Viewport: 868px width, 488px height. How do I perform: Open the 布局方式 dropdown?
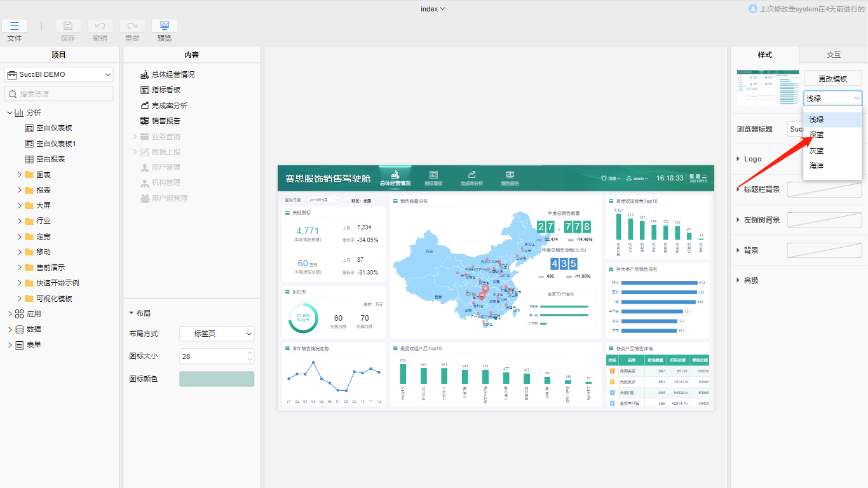point(217,334)
